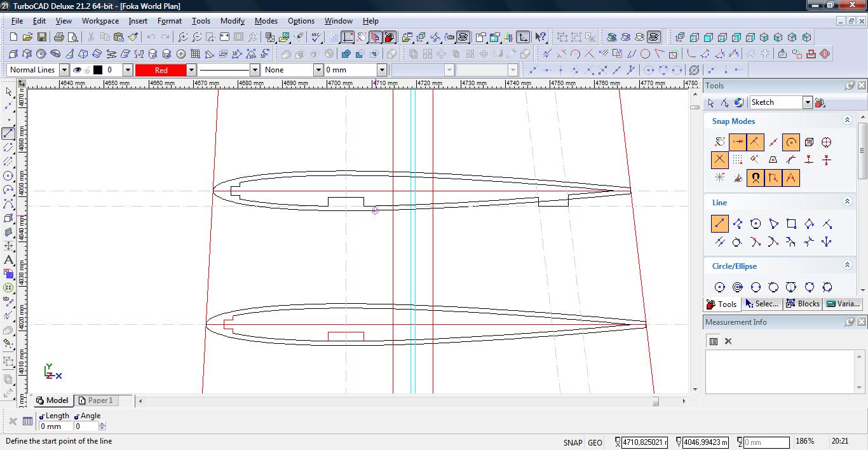
Task: Open the Sketch workspace dropdown
Action: [807, 102]
